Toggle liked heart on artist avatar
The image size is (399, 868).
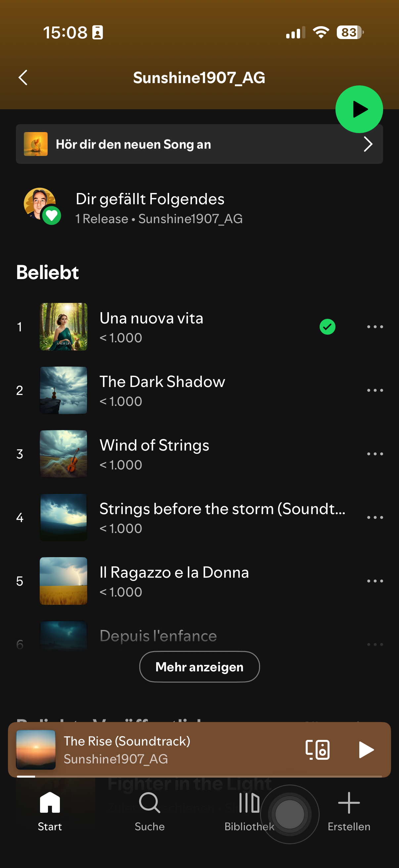(x=52, y=215)
